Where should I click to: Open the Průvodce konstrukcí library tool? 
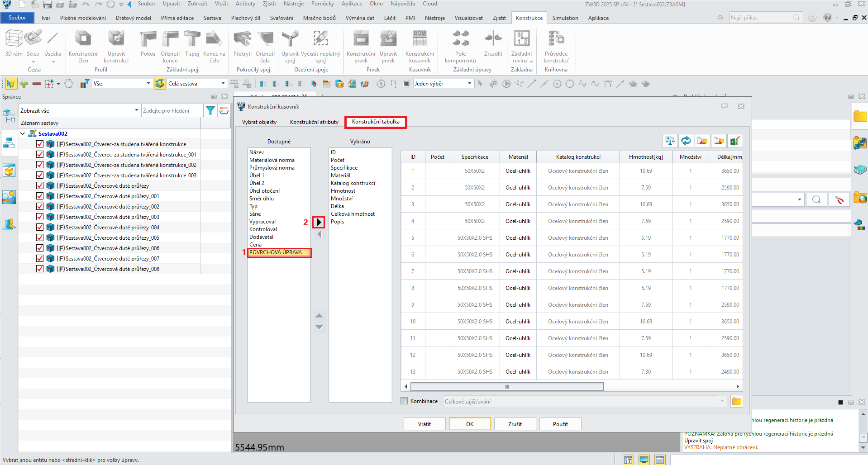coord(556,47)
